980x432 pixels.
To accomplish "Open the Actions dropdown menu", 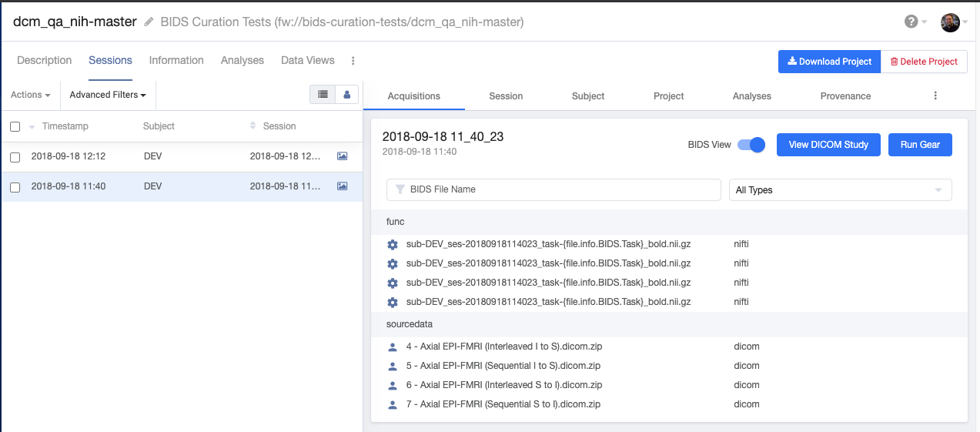I will 31,95.
